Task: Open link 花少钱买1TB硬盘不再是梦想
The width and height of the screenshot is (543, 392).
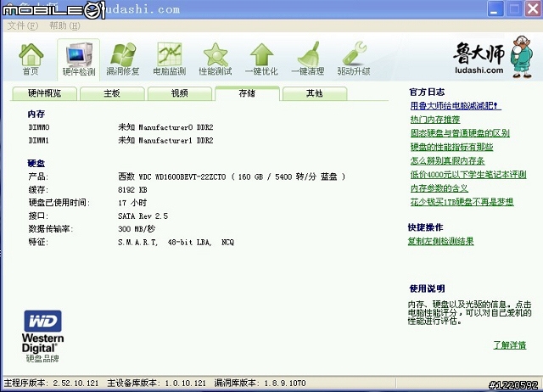Action: pos(462,202)
